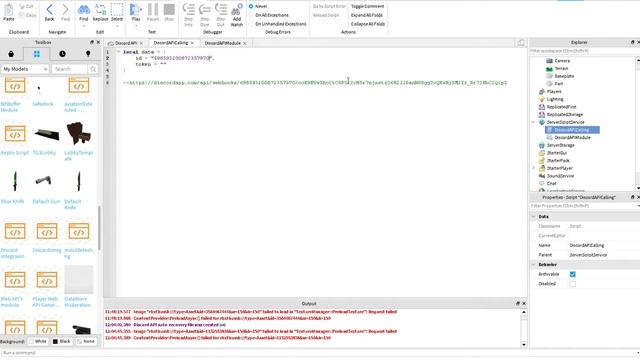Close the DiscordAPI tab

141,43
